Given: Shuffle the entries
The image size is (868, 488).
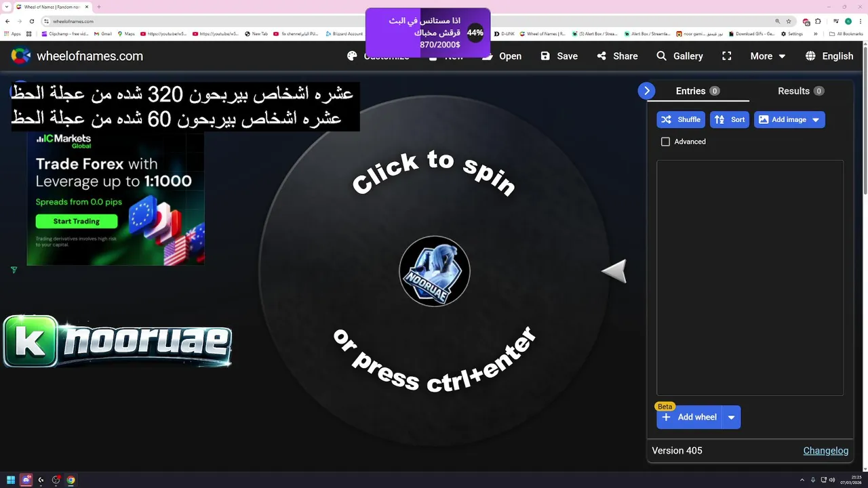Looking at the screenshot, I should coord(681,119).
